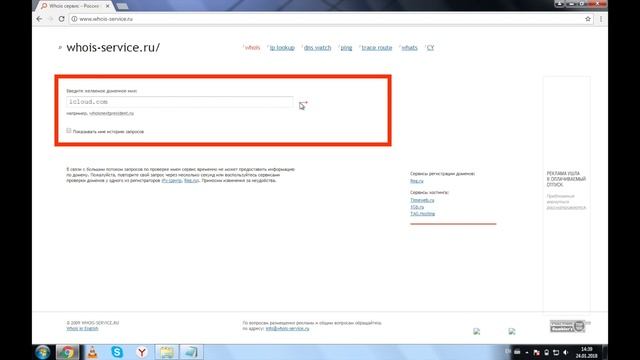Screen dimensions: 640x360
Task: Open the Reg.ru link under domain registration services
Action: (417, 181)
